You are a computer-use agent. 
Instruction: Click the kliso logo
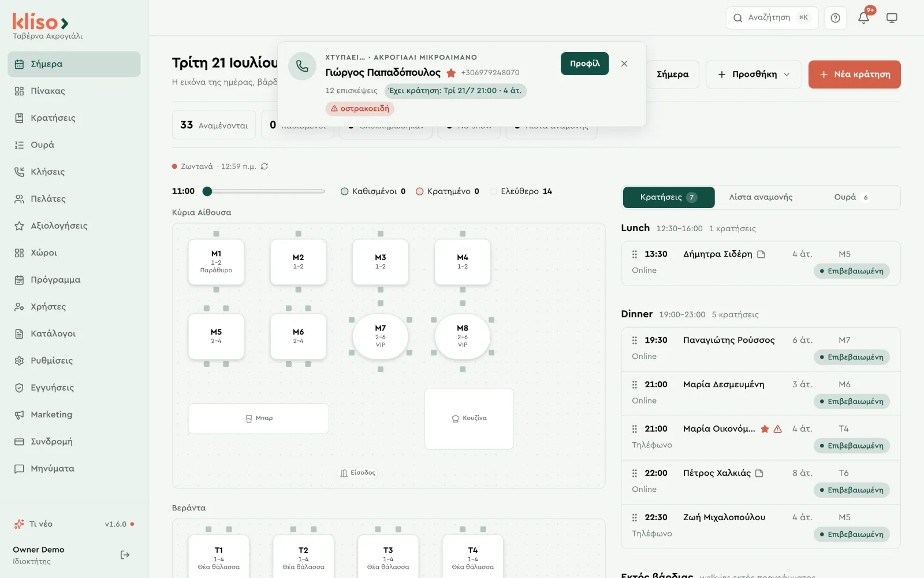(40, 22)
